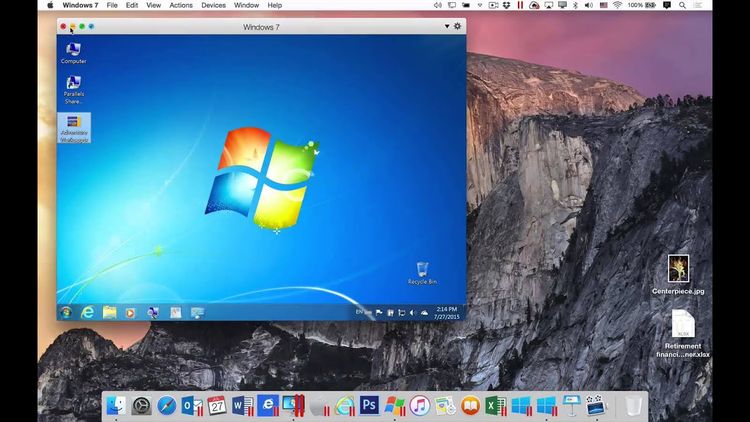Open Keynote from the Dock

571,406
